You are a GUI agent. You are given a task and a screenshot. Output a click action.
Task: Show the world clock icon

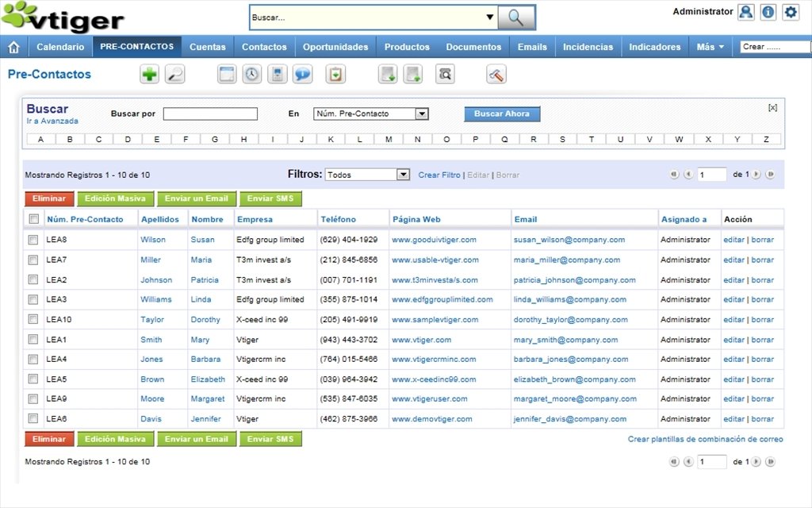pos(251,74)
